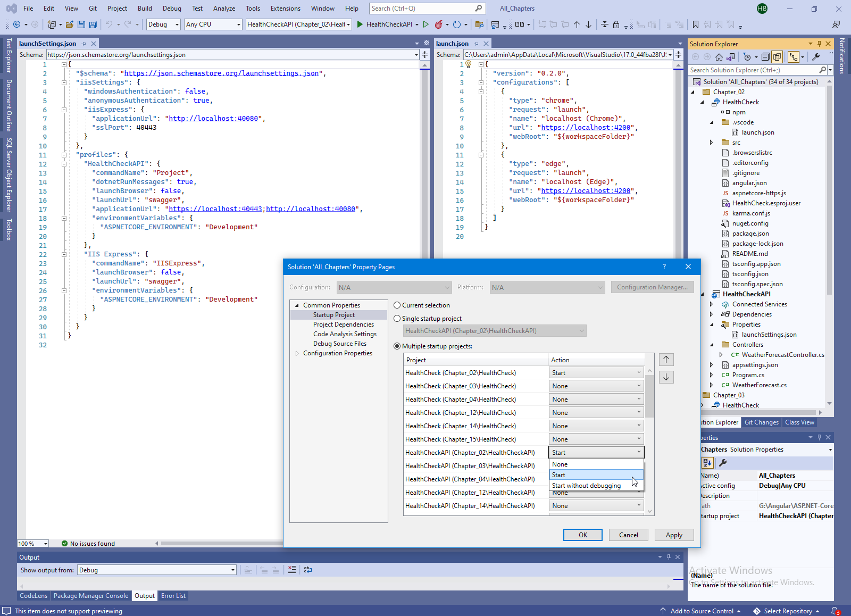Viewport: 851px width, 616px height.
Task: Choose 'Start without debugging' from dropdown list
Action: (586, 486)
